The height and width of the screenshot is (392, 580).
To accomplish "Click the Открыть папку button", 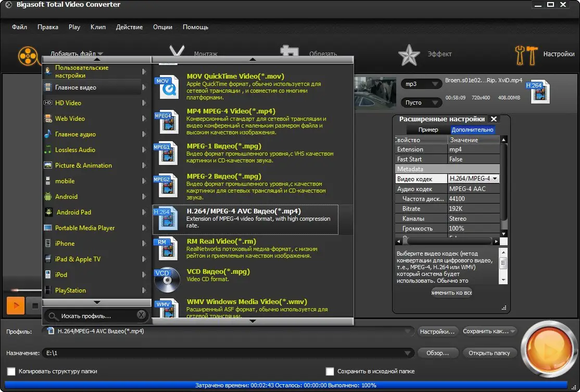I will tap(489, 353).
